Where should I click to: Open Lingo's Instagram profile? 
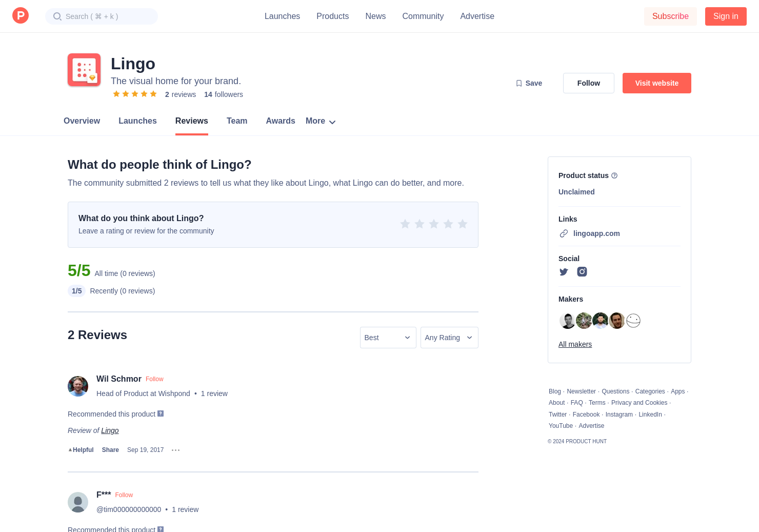click(582, 272)
